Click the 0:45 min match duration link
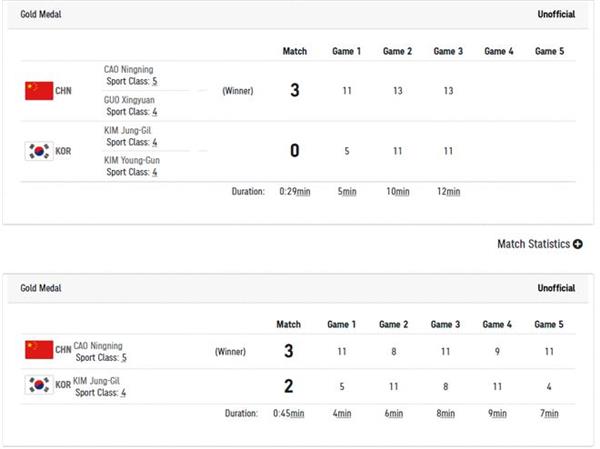This screenshot has width=600, height=449. pos(288,413)
